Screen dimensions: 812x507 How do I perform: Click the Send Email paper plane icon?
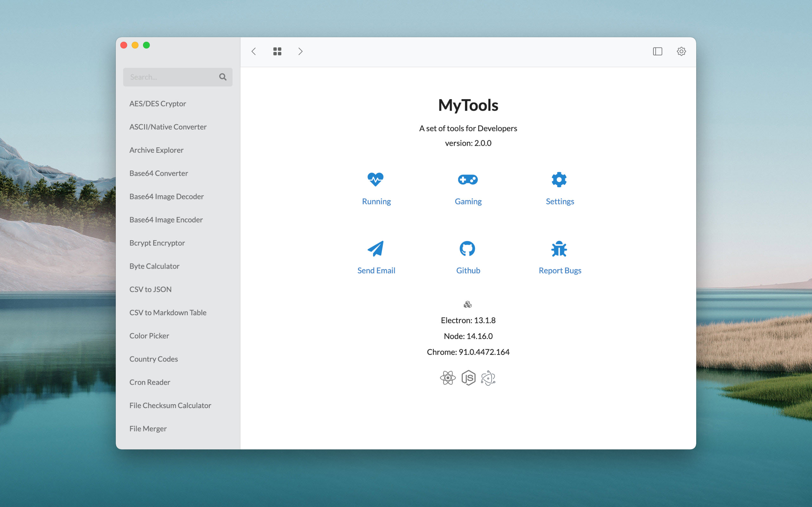coord(375,248)
